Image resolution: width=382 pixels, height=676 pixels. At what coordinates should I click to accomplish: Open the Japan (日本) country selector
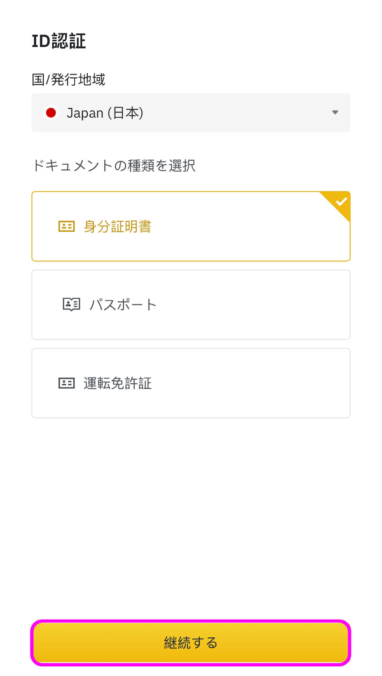pos(191,113)
